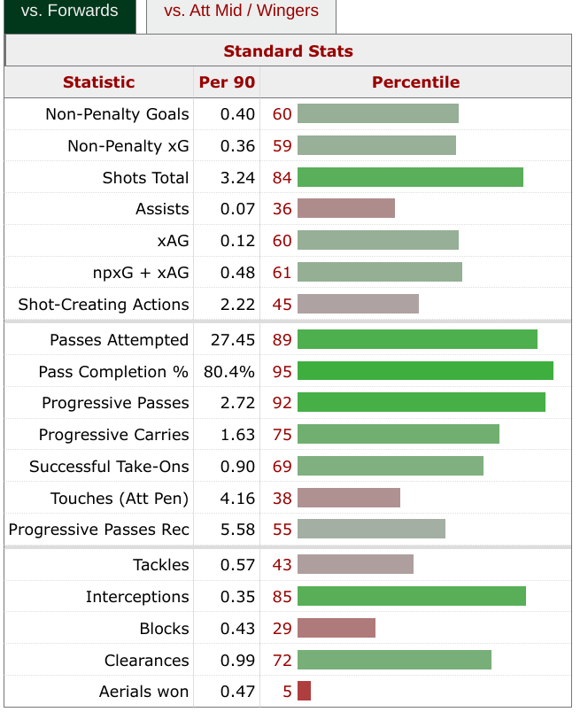The height and width of the screenshot is (712, 588).
Task: Switch to the vs. Forwards tab
Action: point(69,12)
